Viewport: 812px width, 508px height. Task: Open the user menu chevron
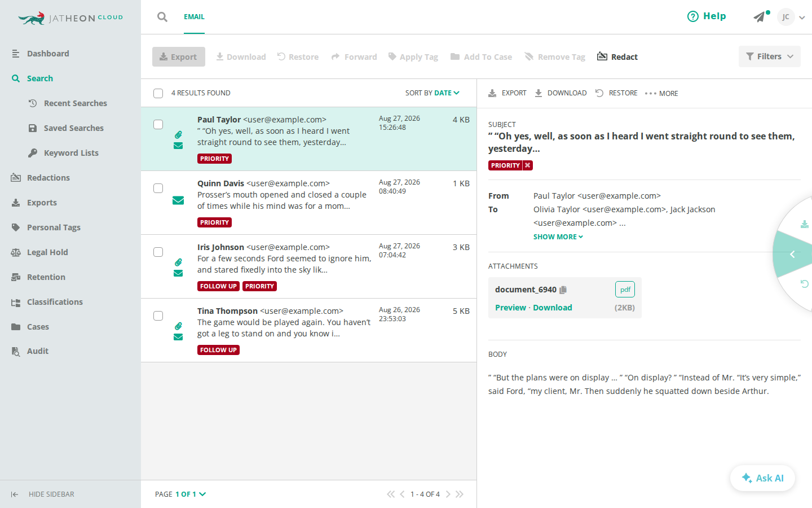(802, 17)
